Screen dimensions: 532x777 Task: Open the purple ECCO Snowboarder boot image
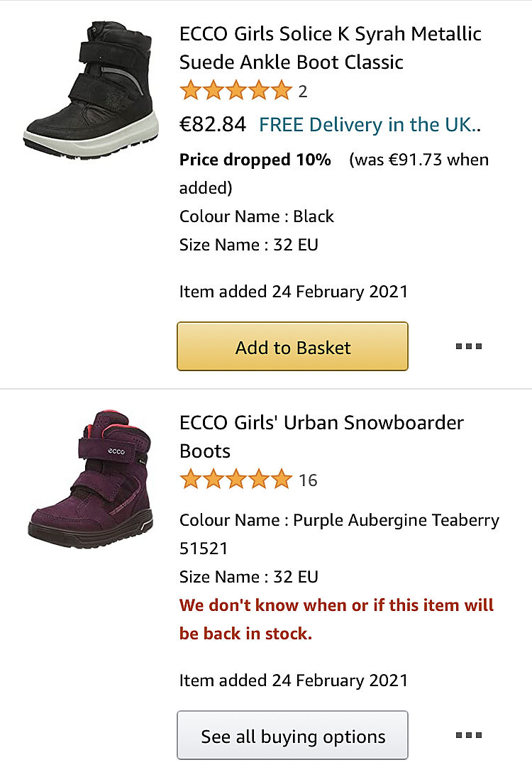[91, 477]
